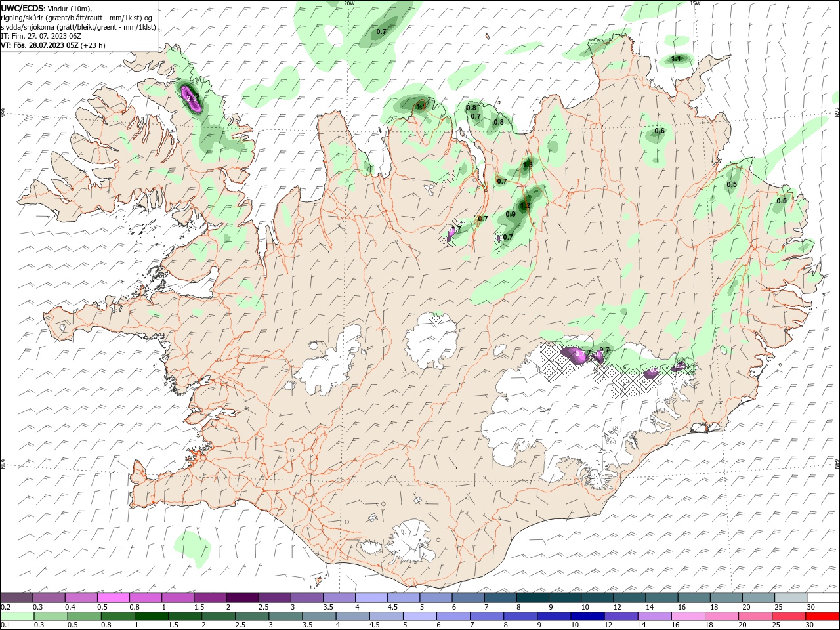
Task: Pick the rain scale swatch starting at 2
Action: pos(219,616)
